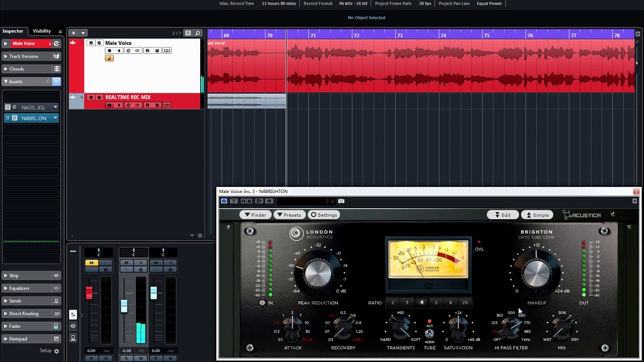Record-enable the Male Voice track

coord(109,51)
